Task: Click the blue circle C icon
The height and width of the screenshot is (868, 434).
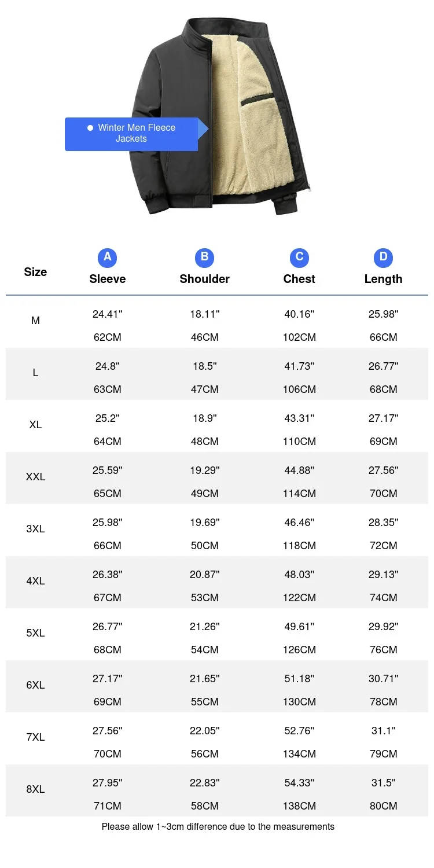Action: click(299, 258)
